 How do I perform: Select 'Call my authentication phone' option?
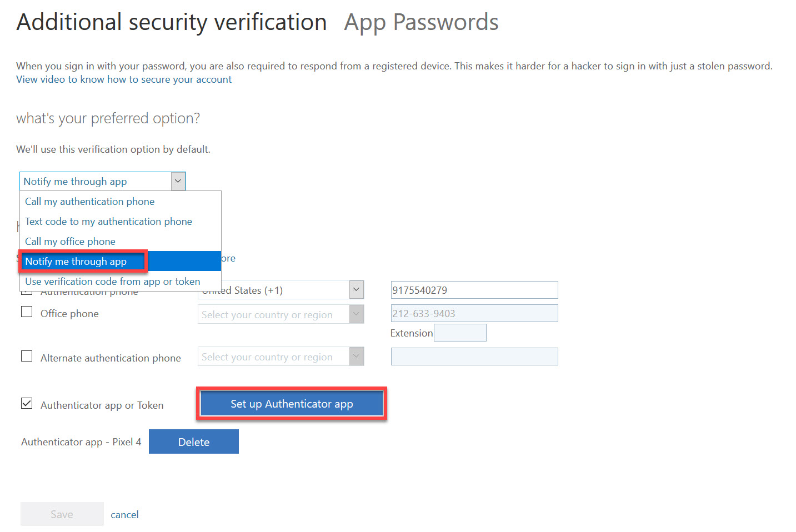coord(89,202)
